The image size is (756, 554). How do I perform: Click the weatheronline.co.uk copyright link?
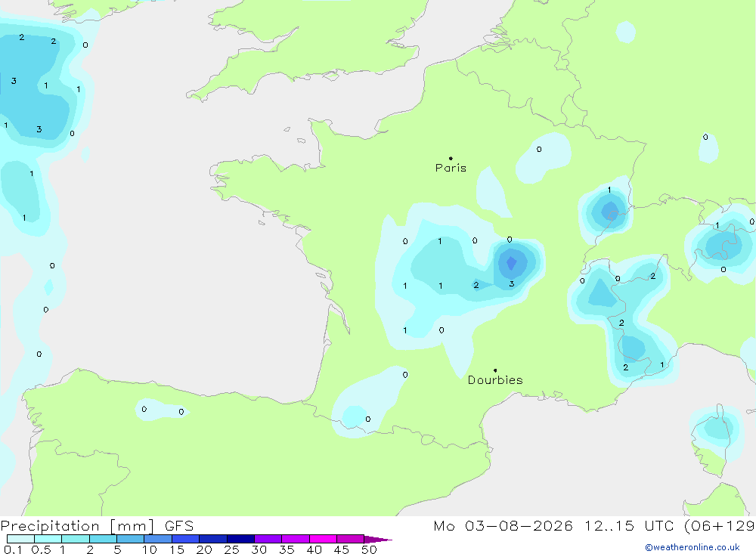pyautogui.click(x=692, y=547)
